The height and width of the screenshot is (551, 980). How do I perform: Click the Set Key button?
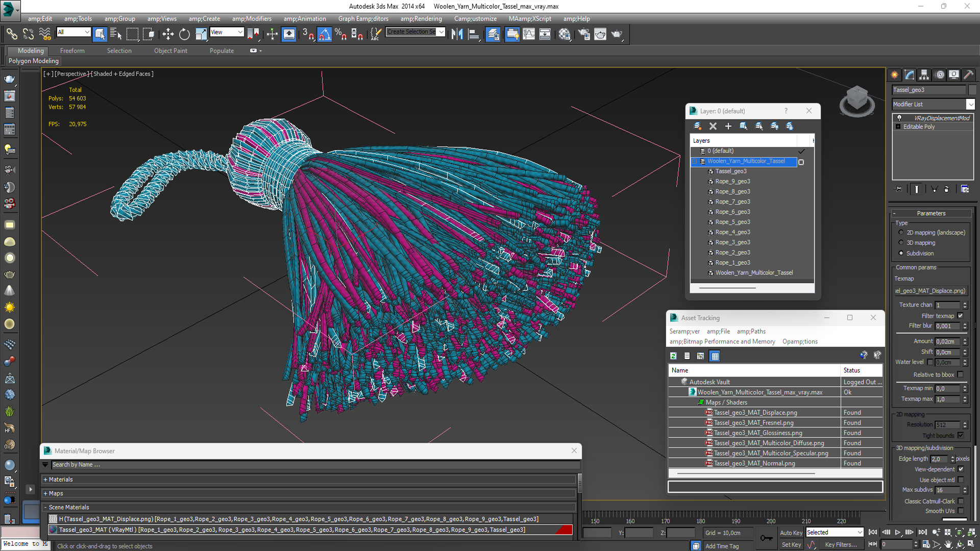click(x=791, y=544)
